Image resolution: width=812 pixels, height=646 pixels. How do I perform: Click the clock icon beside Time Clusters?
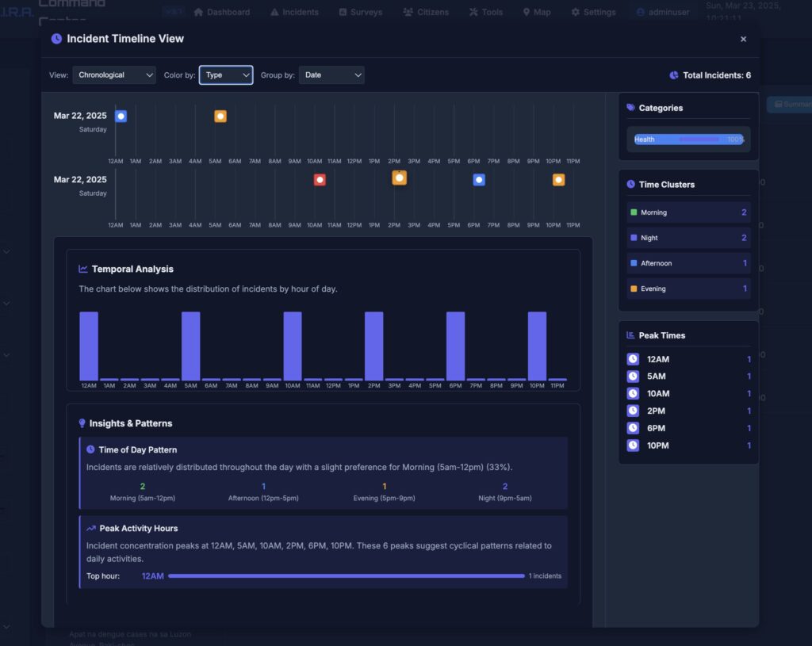point(630,184)
